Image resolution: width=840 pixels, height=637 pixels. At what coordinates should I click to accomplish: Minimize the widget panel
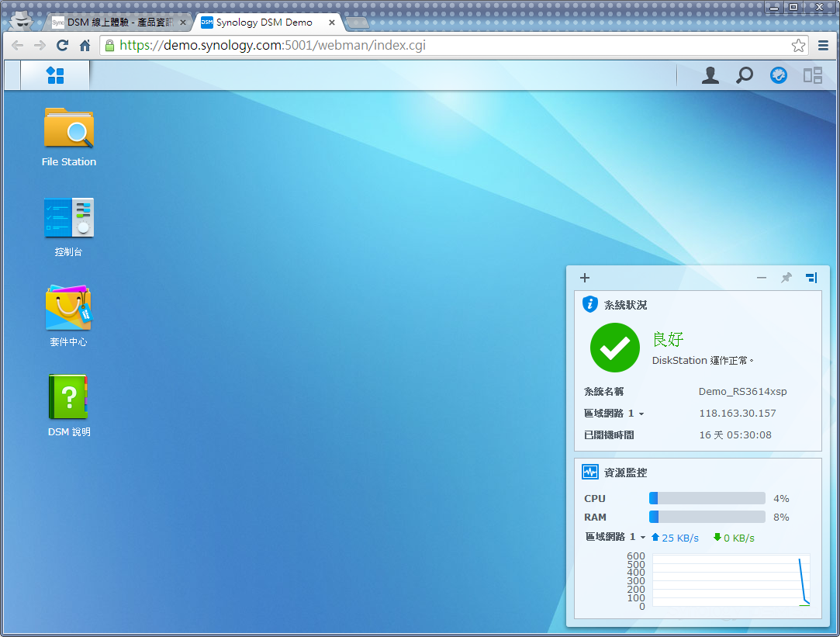[x=761, y=278]
